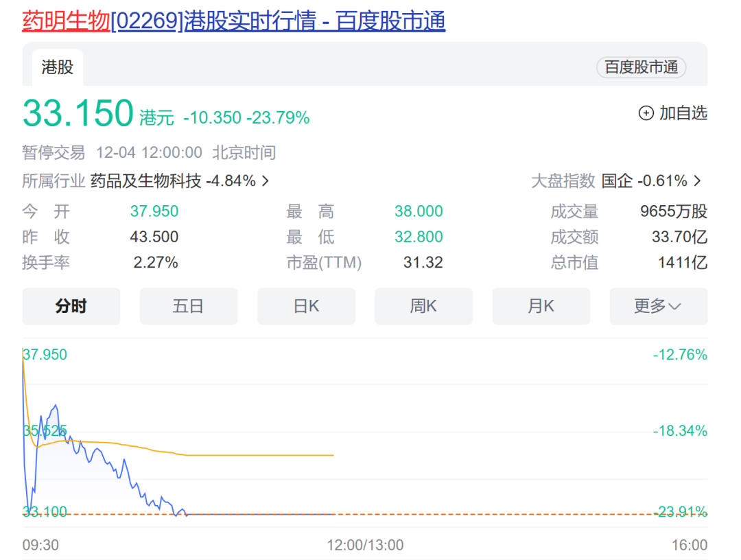Open the 药明生物 港股实时行情 title link
Screen dimensions: 741x560
click(x=233, y=21)
